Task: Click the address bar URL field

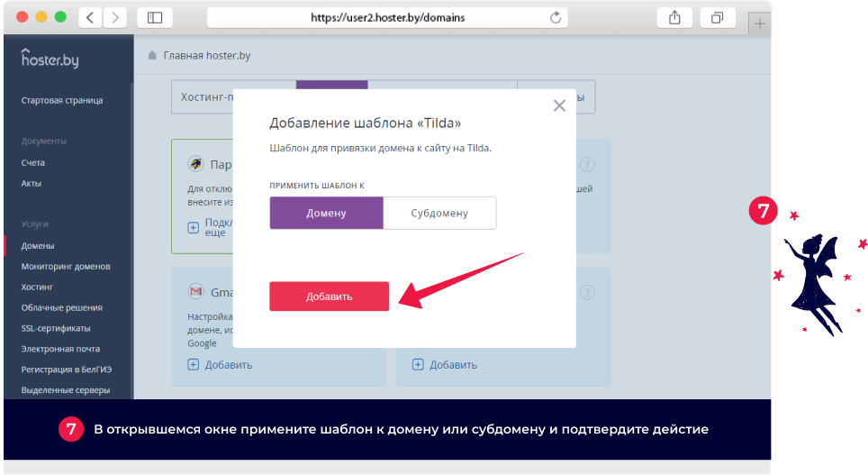Action: tap(387, 18)
